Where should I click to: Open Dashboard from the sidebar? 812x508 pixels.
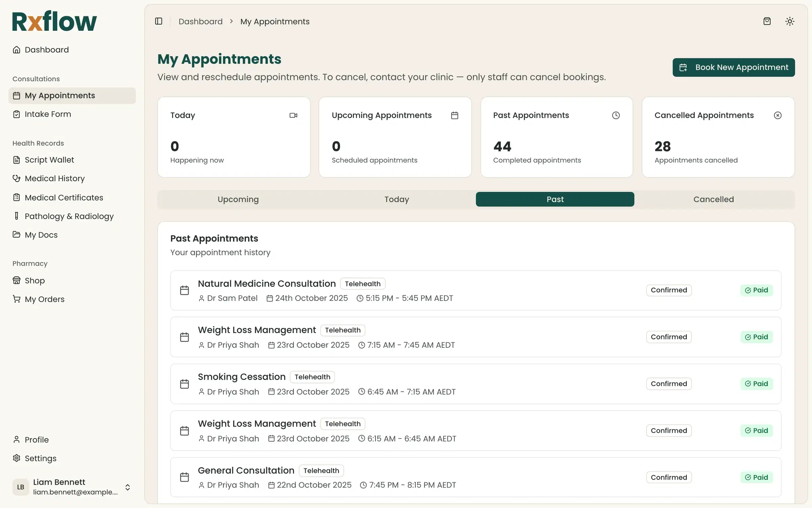pyautogui.click(x=72, y=50)
